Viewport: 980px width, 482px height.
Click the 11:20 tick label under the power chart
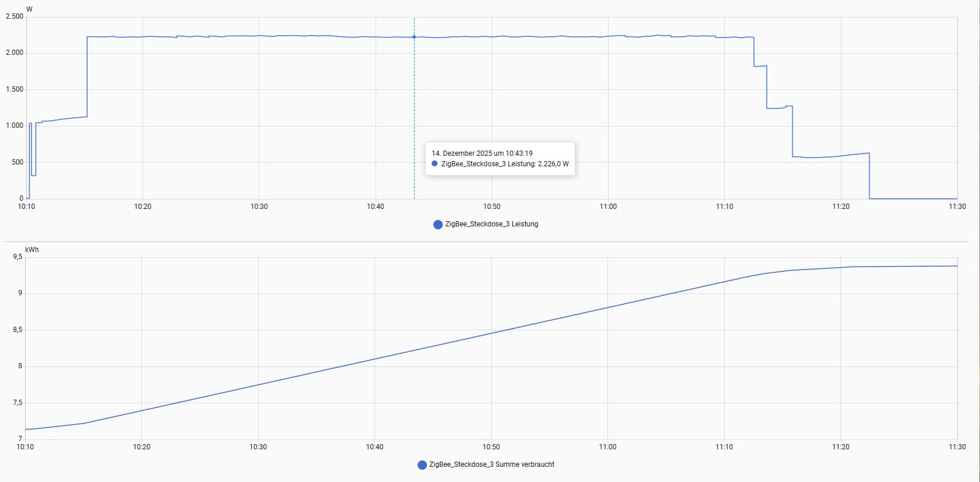pos(840,207)
